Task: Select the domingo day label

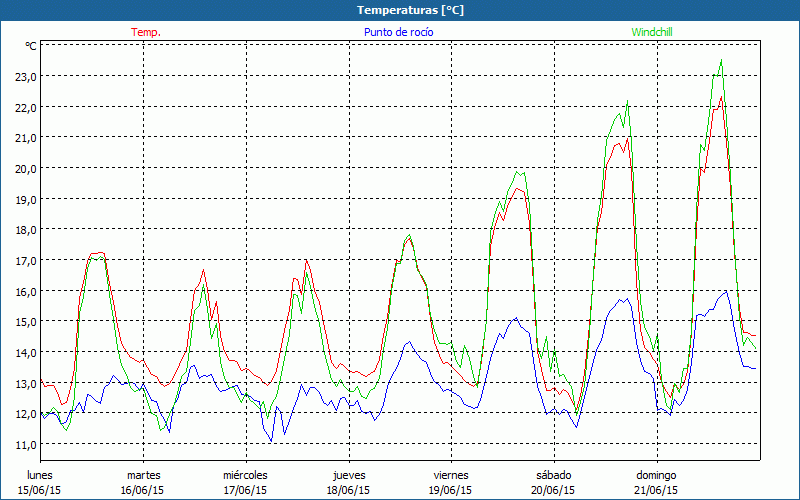Action: [656, 475]
